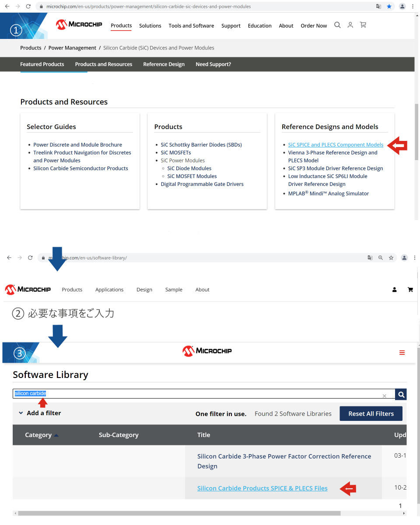The height and width of the screenshot is (525, 420).
Task: Open Power Discrete and Module Brochure link
Action: click(x=78, y=145)
